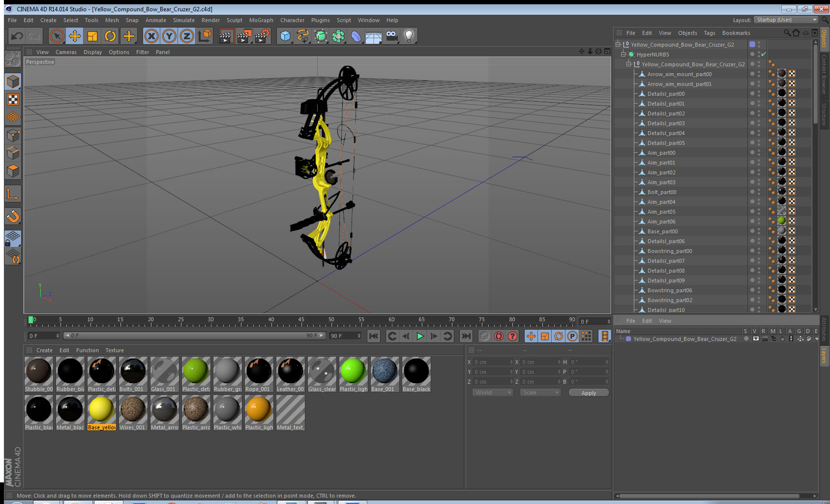The image size is (830, 504).
Task: Switch to Texture mode checkerboard icon
Action: 13,100
